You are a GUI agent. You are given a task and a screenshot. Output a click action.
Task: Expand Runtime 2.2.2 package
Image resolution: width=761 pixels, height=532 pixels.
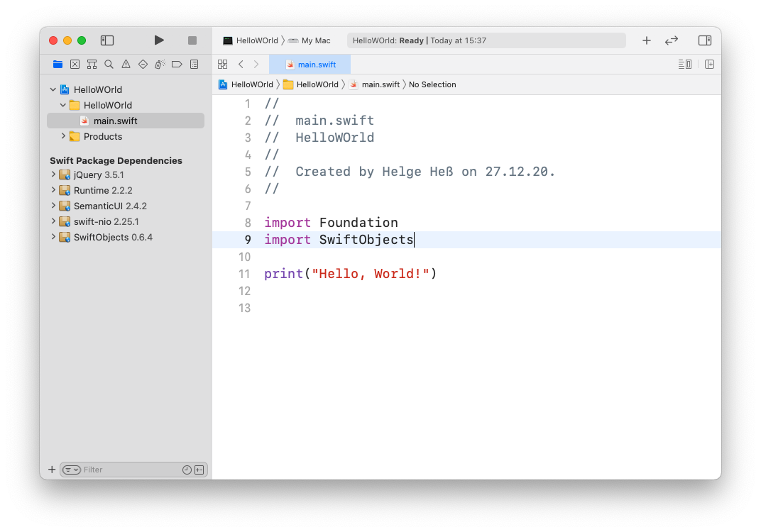[53, 189]
